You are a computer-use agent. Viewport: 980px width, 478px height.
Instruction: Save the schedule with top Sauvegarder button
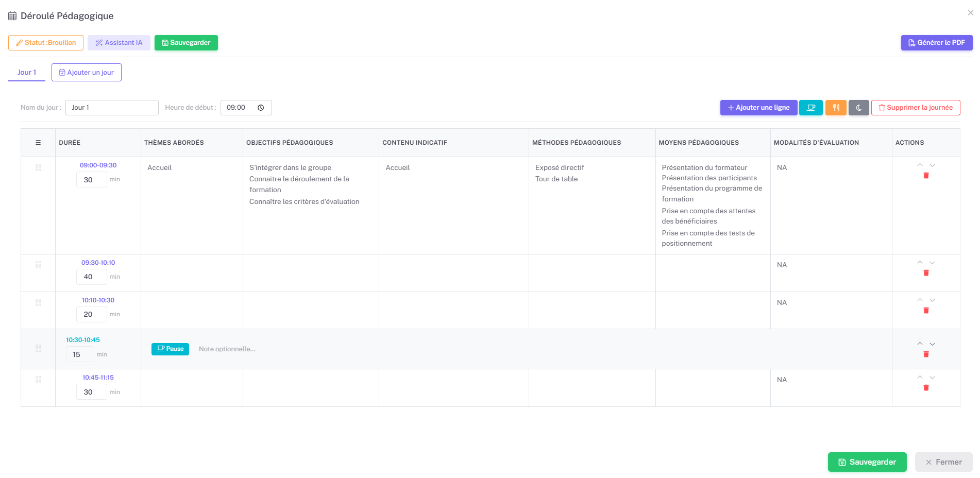tap(186, 42)
